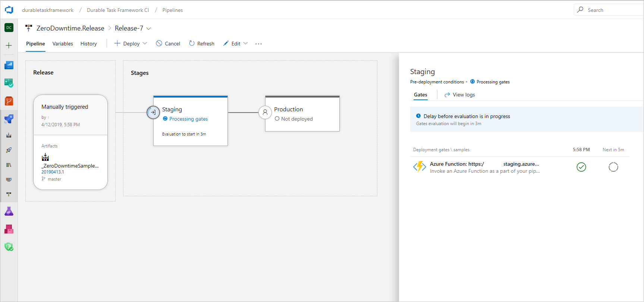
Task: Open Builds sub-item in sidebar
Action: [x=9, y=135]
